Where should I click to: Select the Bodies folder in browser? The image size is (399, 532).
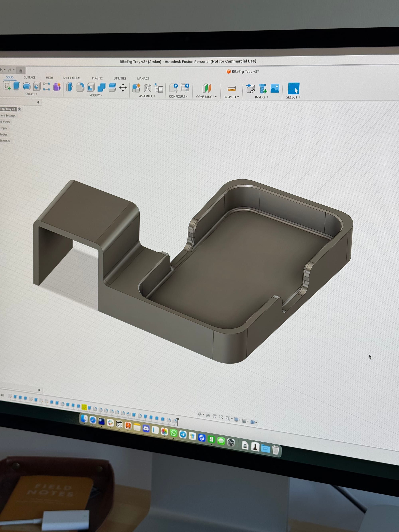(4, 134)
